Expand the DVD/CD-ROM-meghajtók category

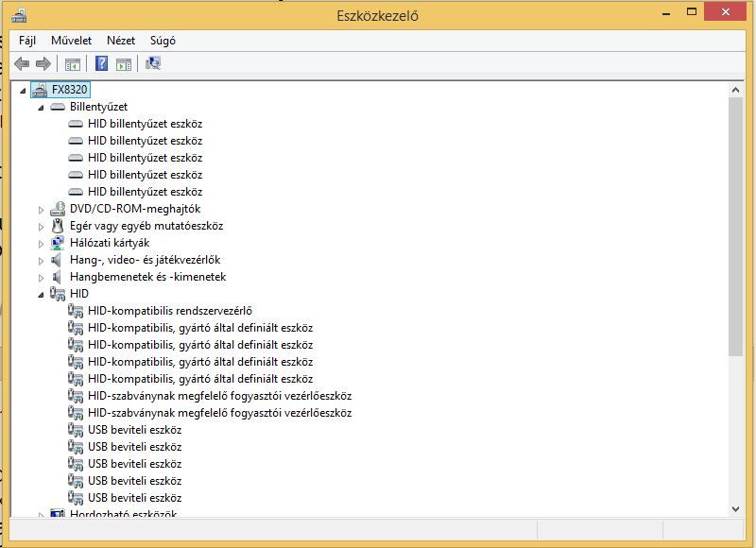pos(41,210)
